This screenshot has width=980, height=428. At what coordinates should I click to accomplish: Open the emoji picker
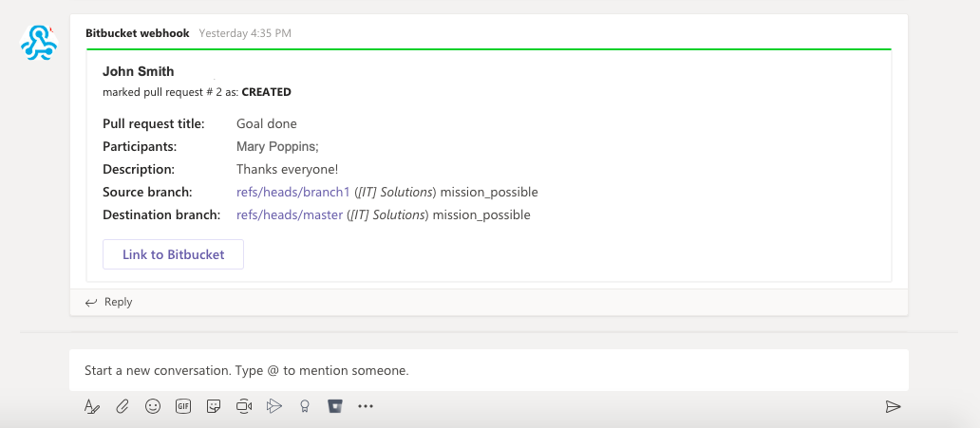pyautogui.click(x=153, y=406)
